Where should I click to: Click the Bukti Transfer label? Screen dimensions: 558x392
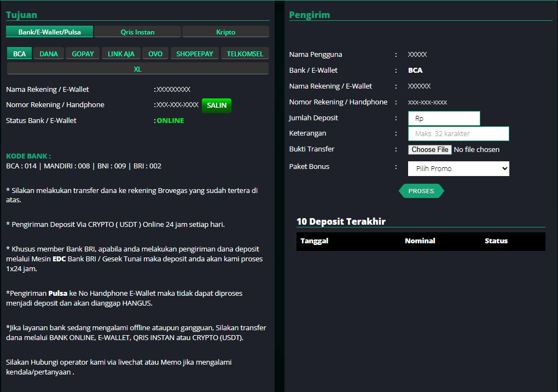pyautogui.click(x=312, y=149)
